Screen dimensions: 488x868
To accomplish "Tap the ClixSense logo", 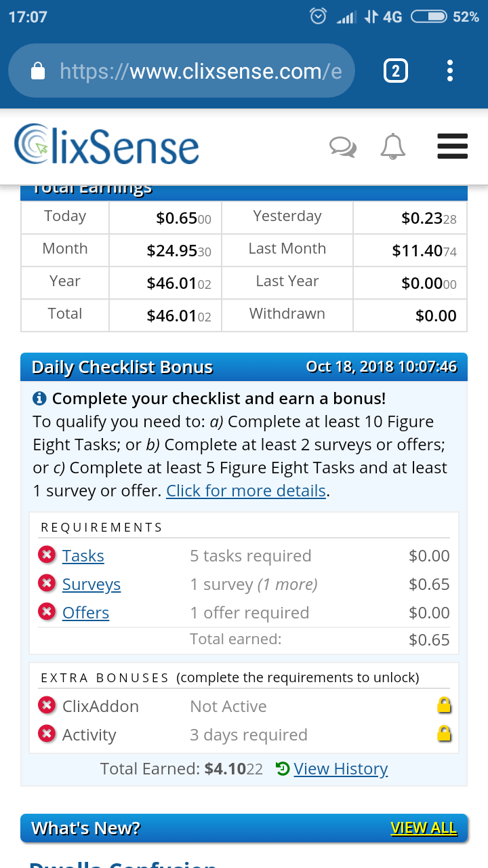I will (x=106, y=144).
